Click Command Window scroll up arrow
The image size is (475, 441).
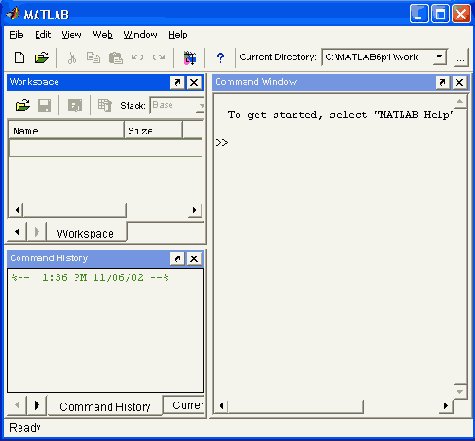pos(460,101)
